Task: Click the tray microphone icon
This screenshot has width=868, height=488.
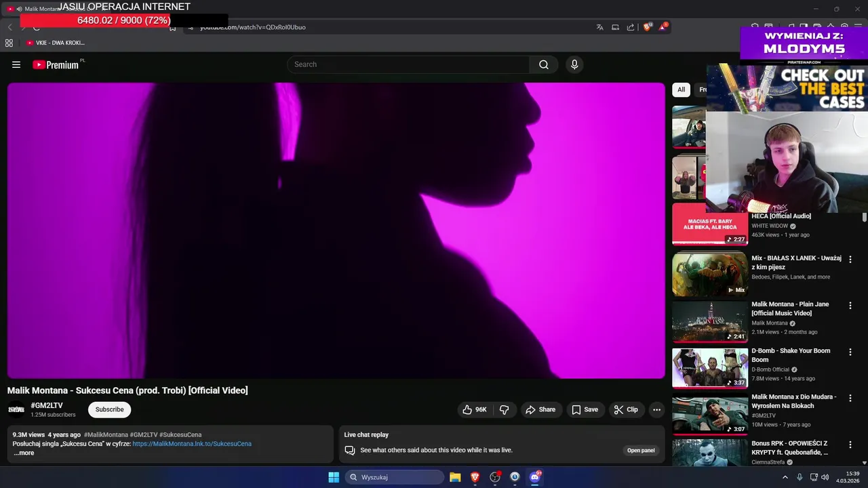Action: tap(800, 477)
